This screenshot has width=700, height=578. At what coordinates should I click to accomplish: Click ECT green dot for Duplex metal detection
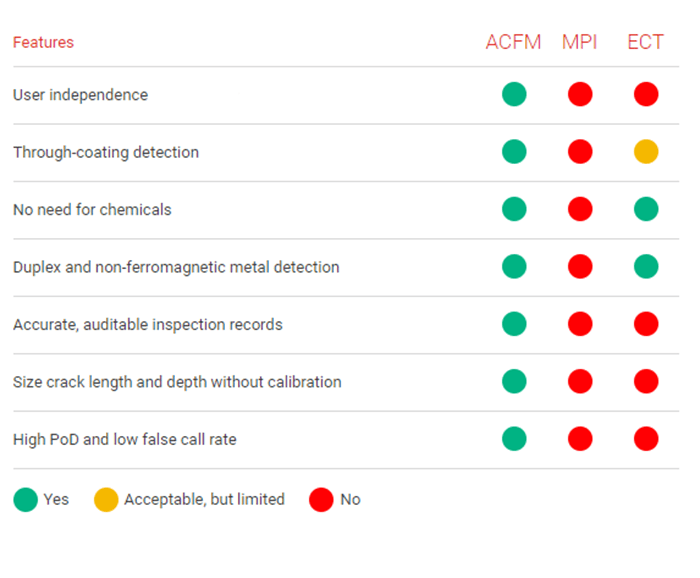pos(646,267)
